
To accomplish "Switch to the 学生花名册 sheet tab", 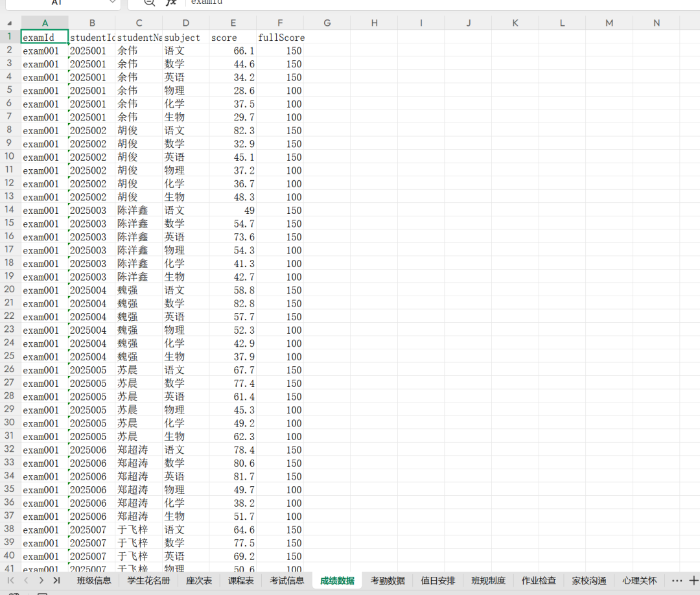I will [148, 581].
